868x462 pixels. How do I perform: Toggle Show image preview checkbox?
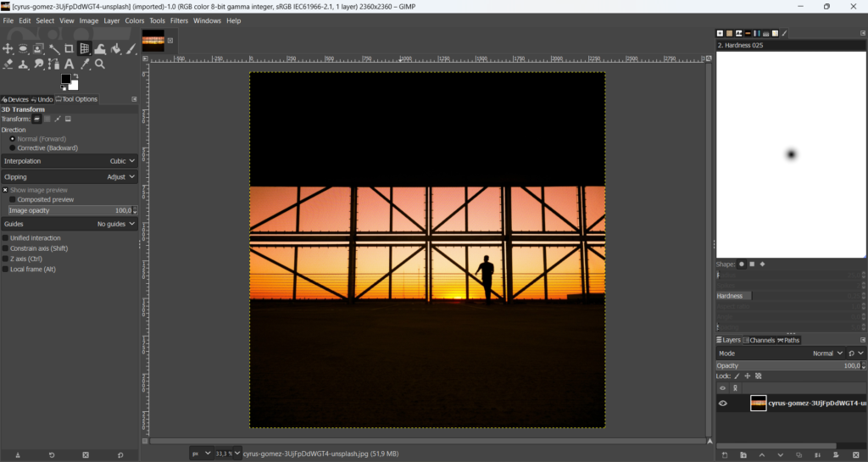(x=5, y=190)
